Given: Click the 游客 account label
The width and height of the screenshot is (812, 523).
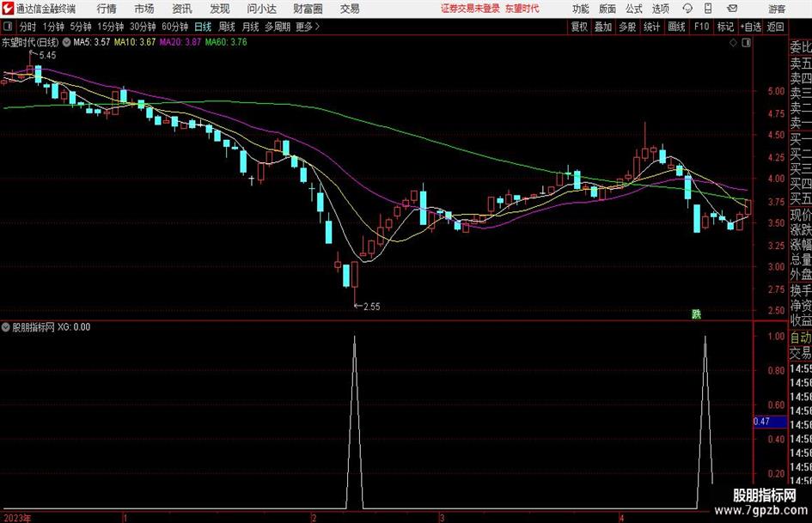Looking at the screenshot, I should [x=776, y=9].
